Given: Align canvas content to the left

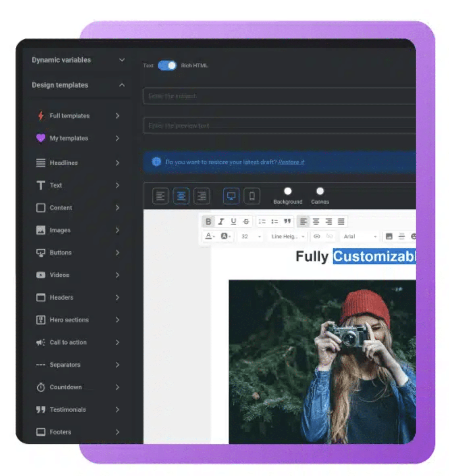Looking at the screenshot, I should [160, 196].
